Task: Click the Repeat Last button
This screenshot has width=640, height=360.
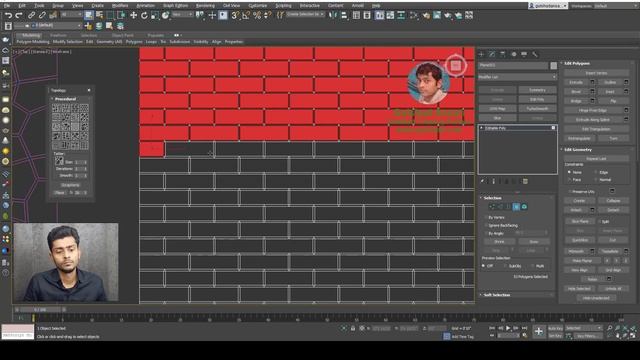Action: coord(596,158)
